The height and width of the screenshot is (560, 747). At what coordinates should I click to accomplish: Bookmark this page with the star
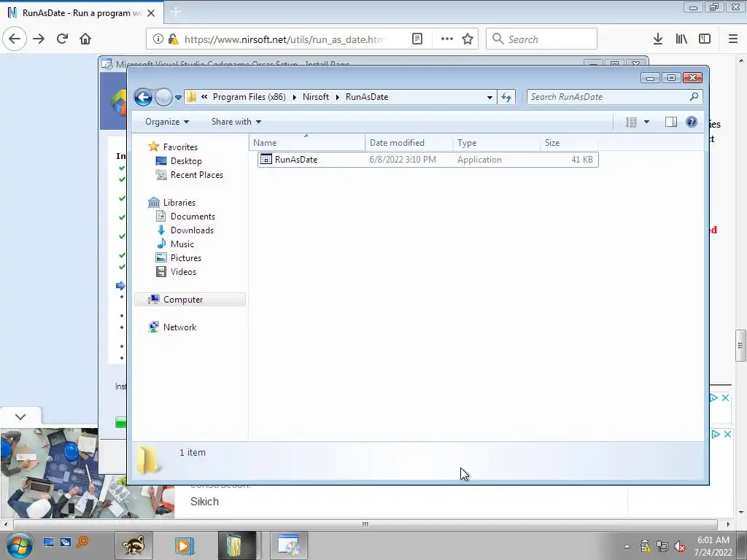pos(468,39)
